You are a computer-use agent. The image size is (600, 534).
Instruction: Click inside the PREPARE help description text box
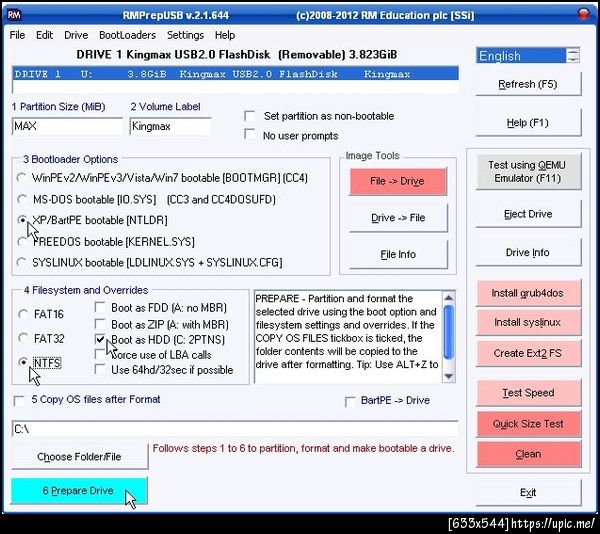(x=348, y=336)
